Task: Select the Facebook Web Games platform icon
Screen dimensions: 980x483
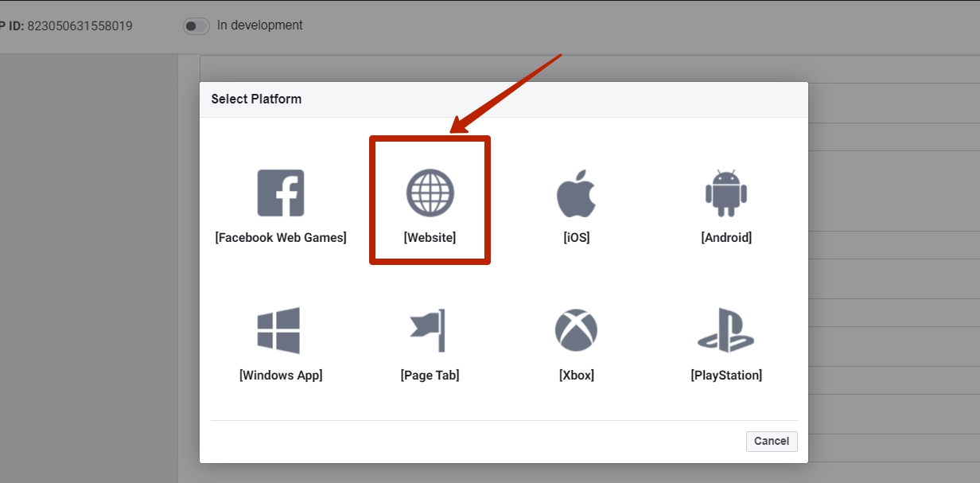Action: [281, 192]
